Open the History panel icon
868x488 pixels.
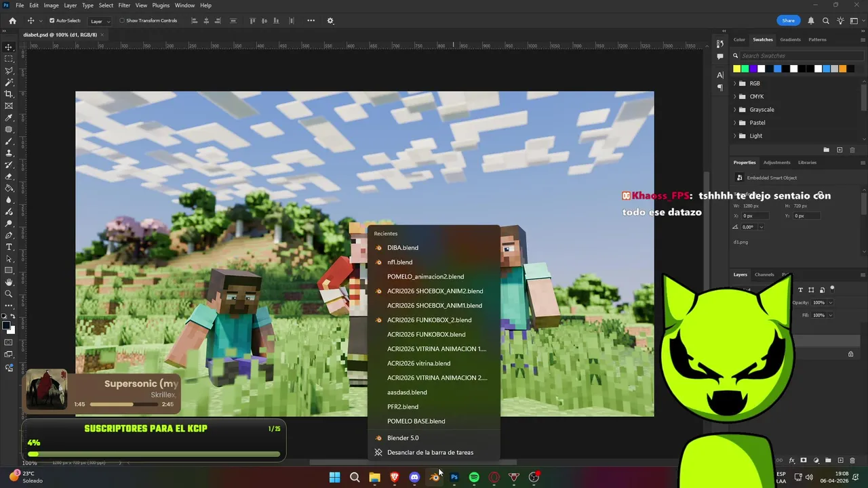[720, 43]
